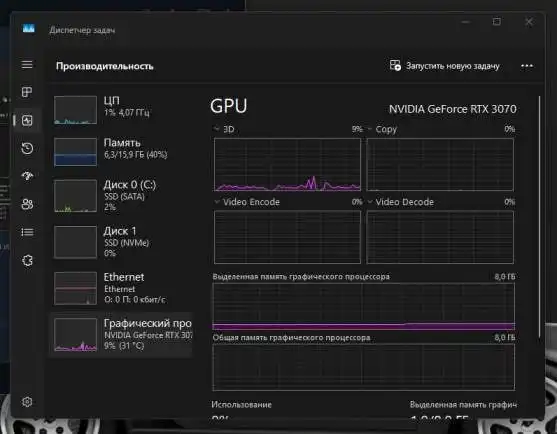Open the Users page icon
The height and width of the screenshot is (434, 557).
coord(27,204)
